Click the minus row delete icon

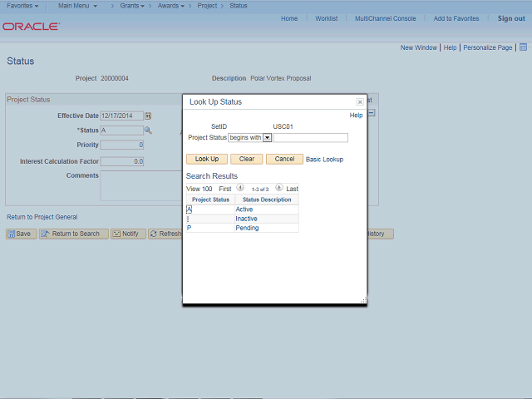372,113
